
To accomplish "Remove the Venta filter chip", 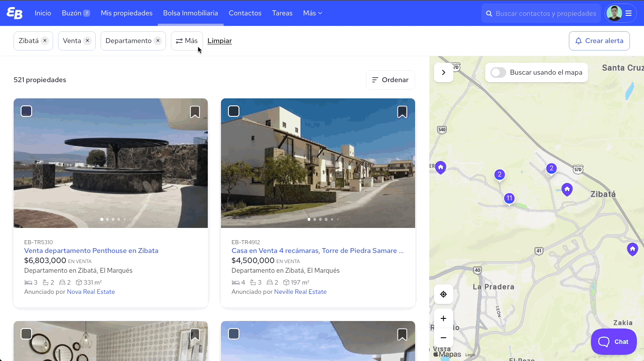I will [x=87, y=40].
